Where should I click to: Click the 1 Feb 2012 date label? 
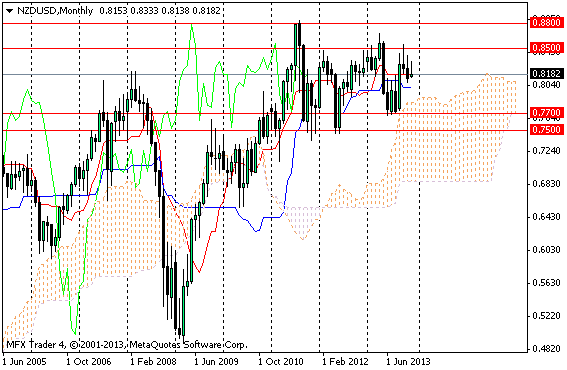(345, 361)
